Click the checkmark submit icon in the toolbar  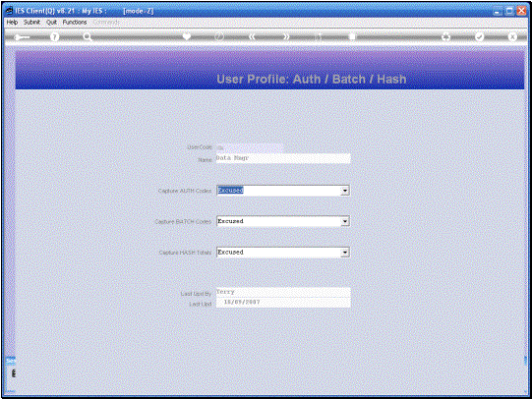point(480,36)
